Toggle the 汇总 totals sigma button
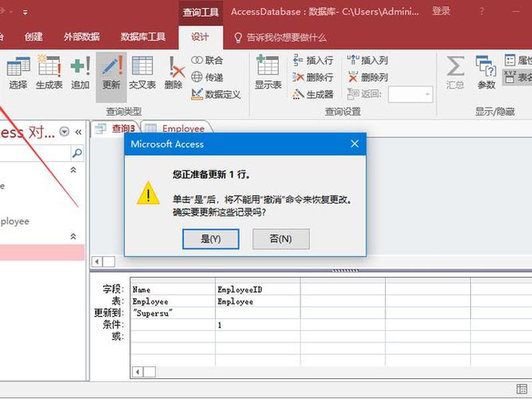The image size is (532, 399). (456, 73)
